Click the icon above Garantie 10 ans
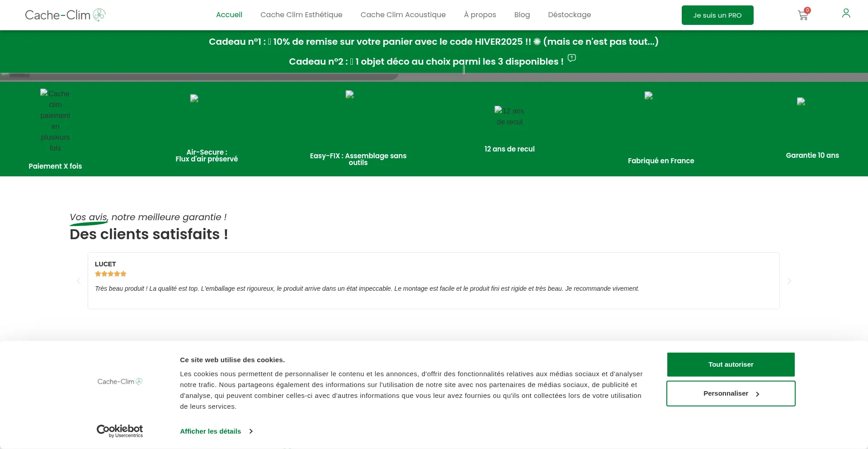This screenshot has height=449, width=868. [x=801, y=102]
